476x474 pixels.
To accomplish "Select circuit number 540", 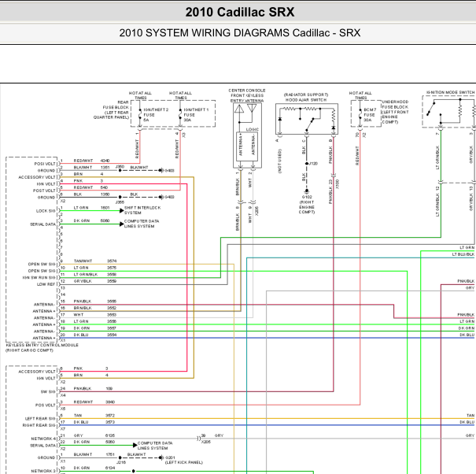I will [104, 187].
